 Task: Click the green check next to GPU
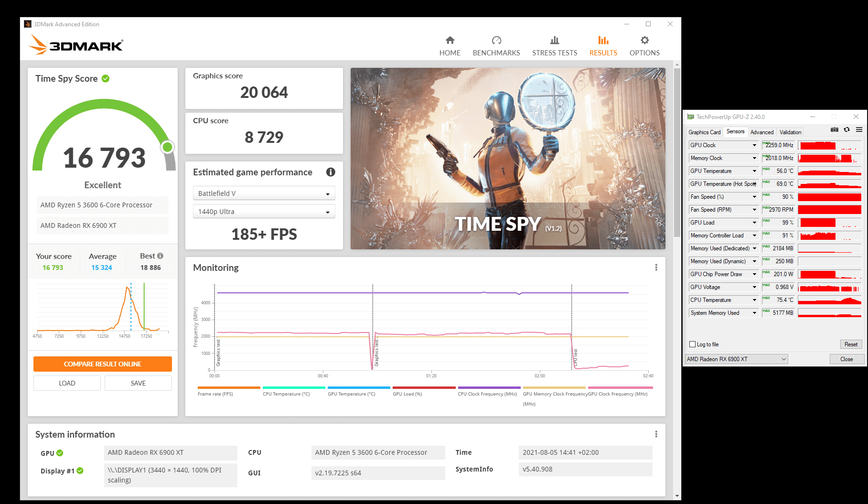pos(60,453)
